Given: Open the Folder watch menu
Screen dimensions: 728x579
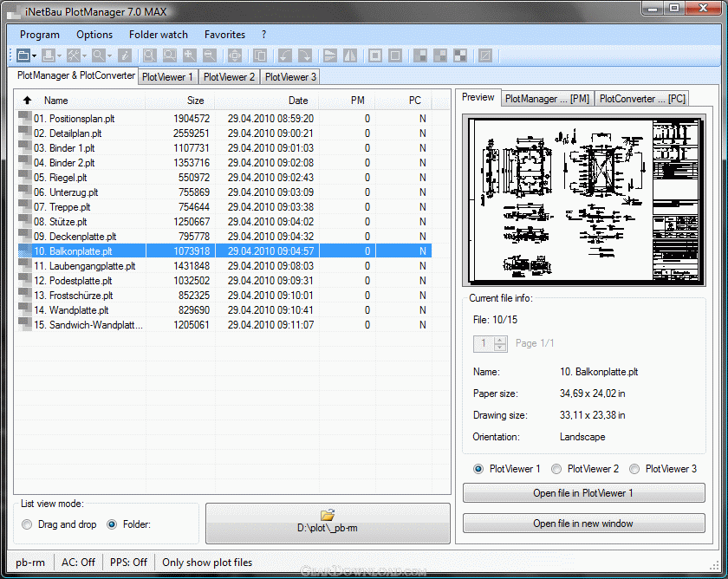Looking at the screenshot, I should coord(159,35).
